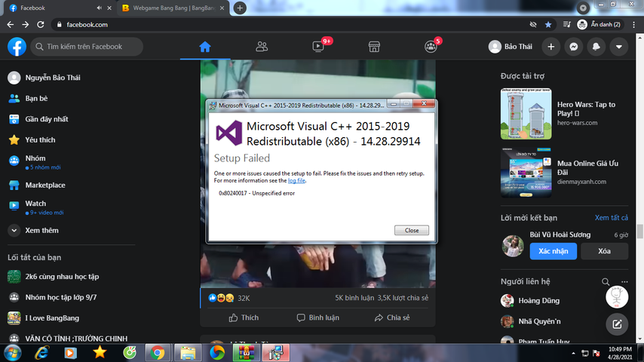Viewport: 644px width, 362px height.
Task: Open the log file link in setup dialog
Action: [x=296, y=180]
